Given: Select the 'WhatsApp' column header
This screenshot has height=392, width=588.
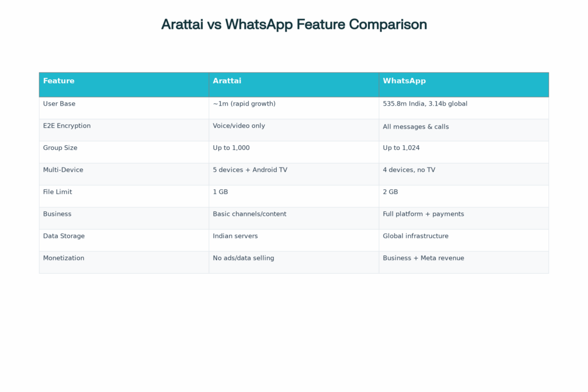Looking at the screenshot, I should point(404,81).
